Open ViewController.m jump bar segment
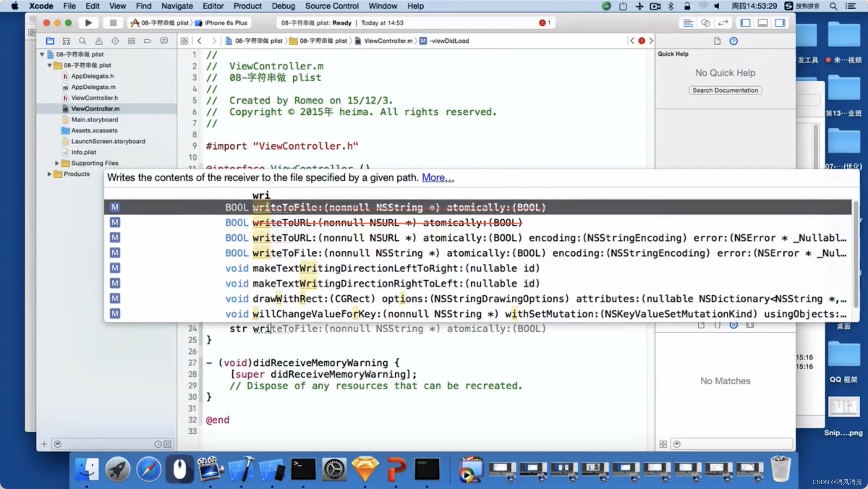The height and width of the screenshot is (489, 868). [384, 41]
